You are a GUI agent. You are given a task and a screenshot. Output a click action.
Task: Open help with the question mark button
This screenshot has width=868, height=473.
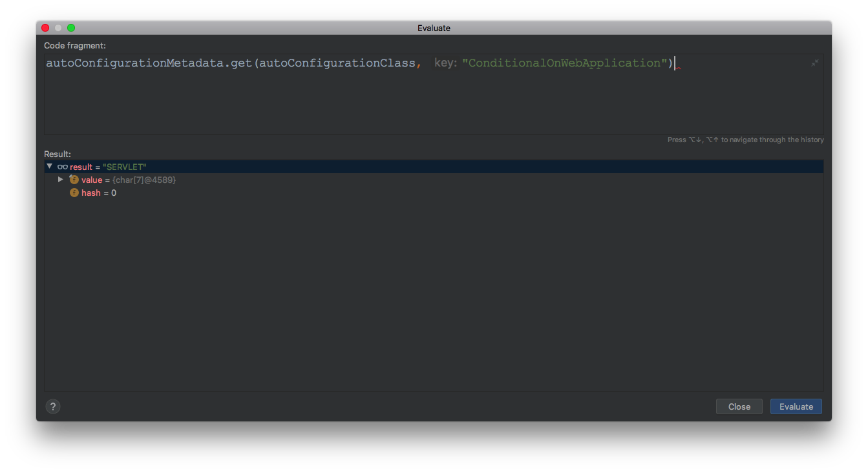point(53,406)
